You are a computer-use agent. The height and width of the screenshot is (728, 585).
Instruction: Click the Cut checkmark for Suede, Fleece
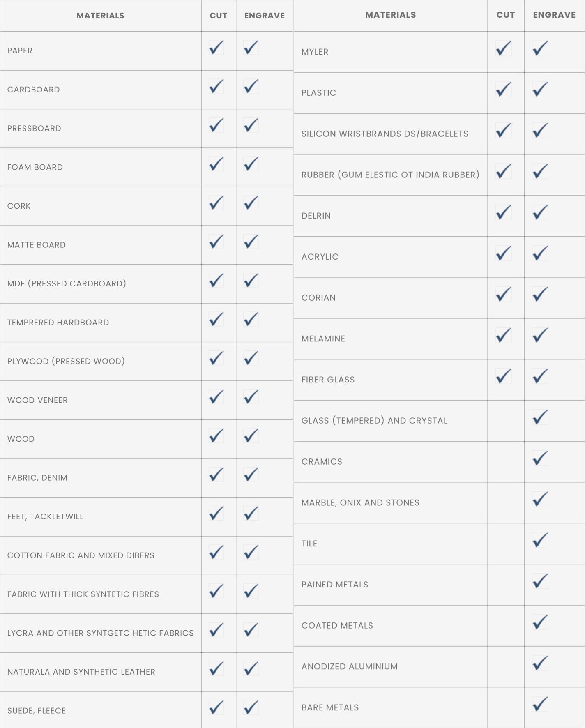point(216,707)
